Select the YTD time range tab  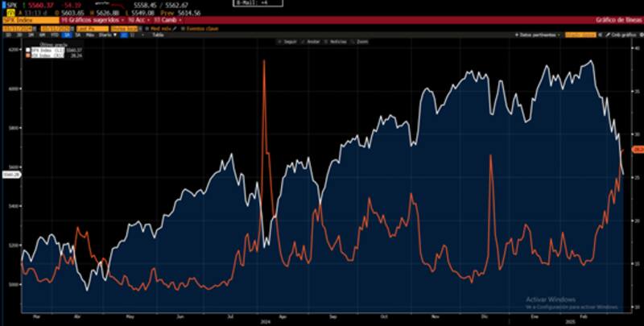pyautogui.click(x=56, y=35)
